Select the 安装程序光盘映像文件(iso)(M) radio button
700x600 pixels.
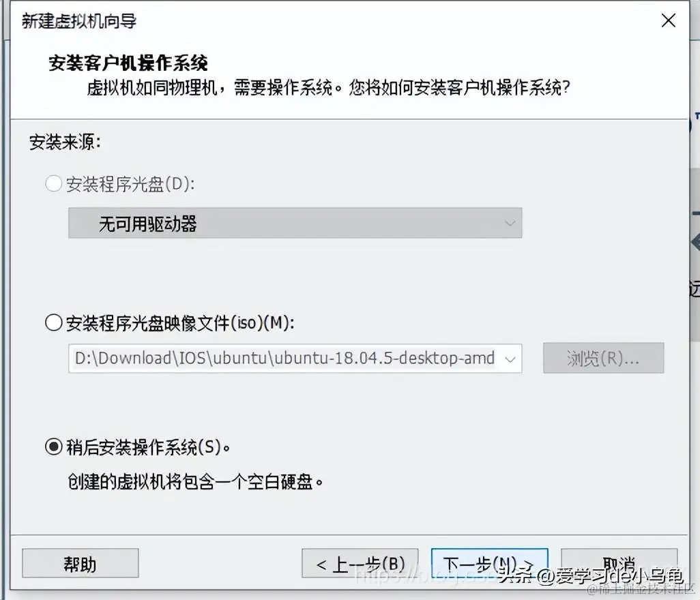point(54,322)
